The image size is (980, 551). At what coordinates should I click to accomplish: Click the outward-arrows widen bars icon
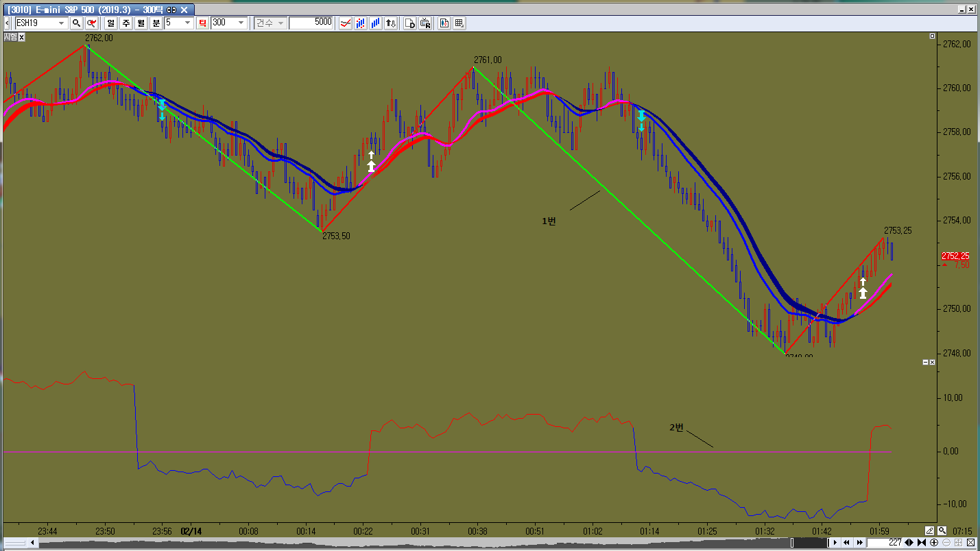(909, 543)
